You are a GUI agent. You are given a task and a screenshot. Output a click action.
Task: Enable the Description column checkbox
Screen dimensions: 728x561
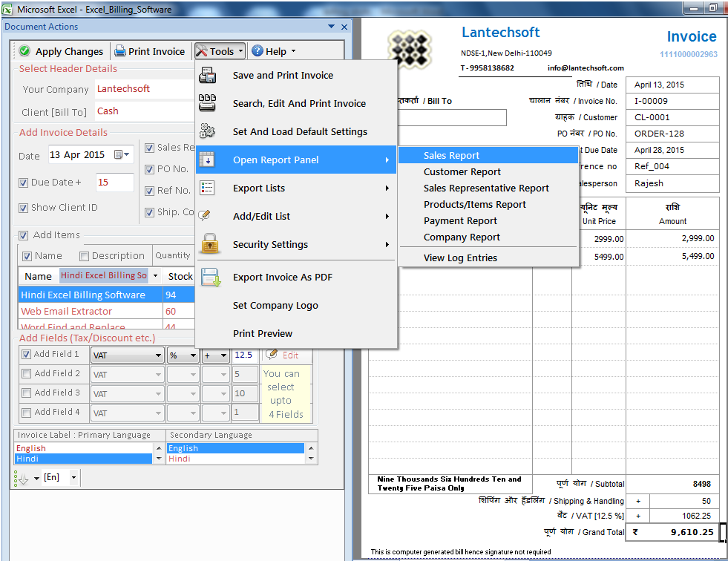84,256
